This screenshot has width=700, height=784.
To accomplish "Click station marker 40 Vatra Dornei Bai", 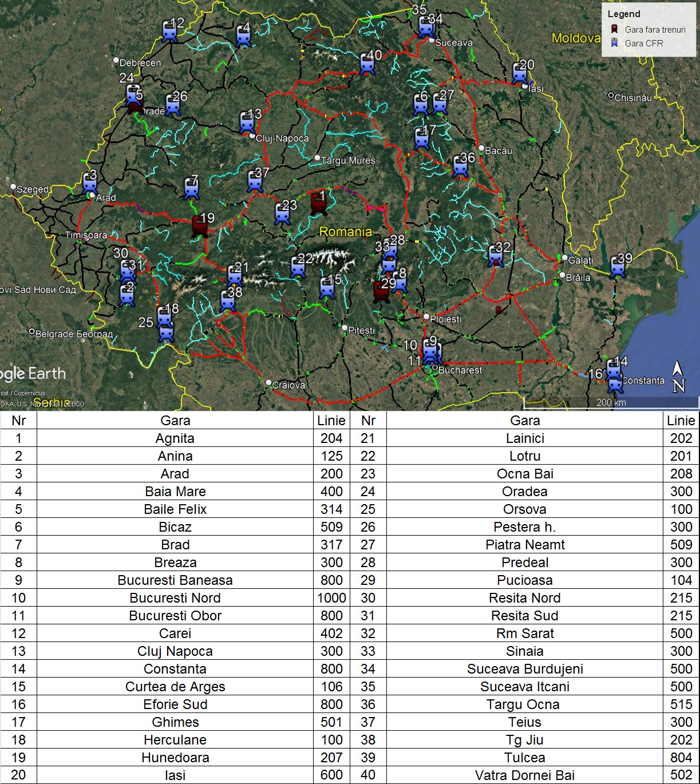I will 367,64.
